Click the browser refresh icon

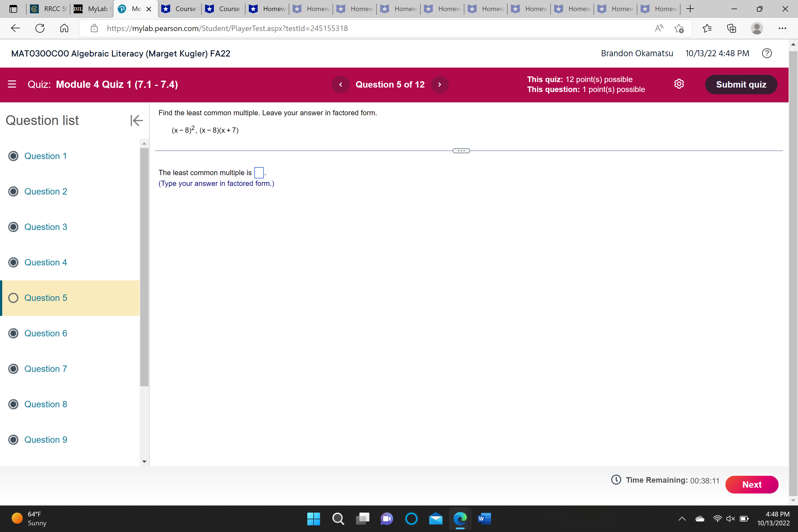40,28
